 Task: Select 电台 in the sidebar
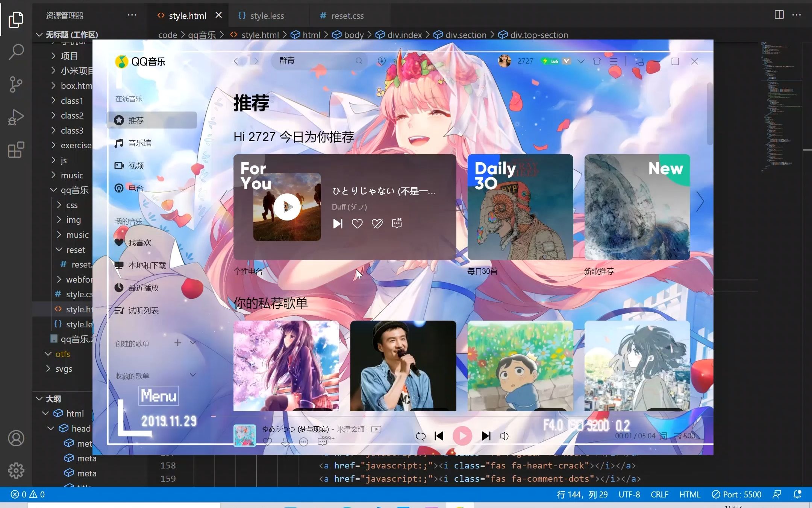tap(152, 188)
